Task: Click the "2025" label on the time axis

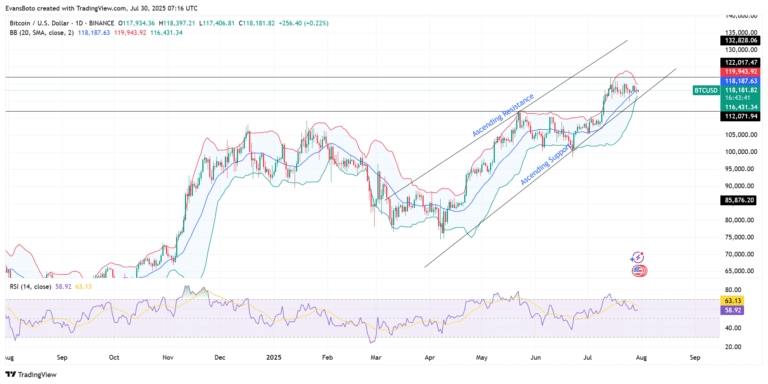Action: coord(275,358)
